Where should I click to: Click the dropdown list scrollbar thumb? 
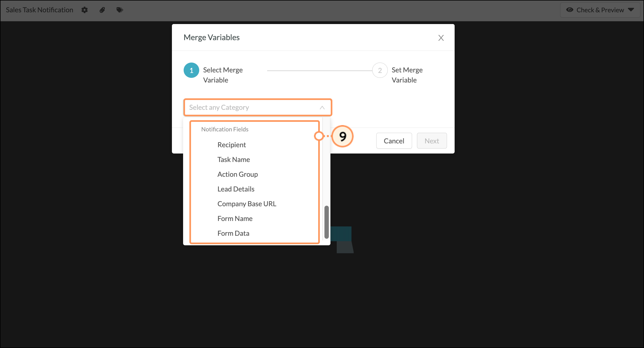pyautogui.click(x=326, y=222)
